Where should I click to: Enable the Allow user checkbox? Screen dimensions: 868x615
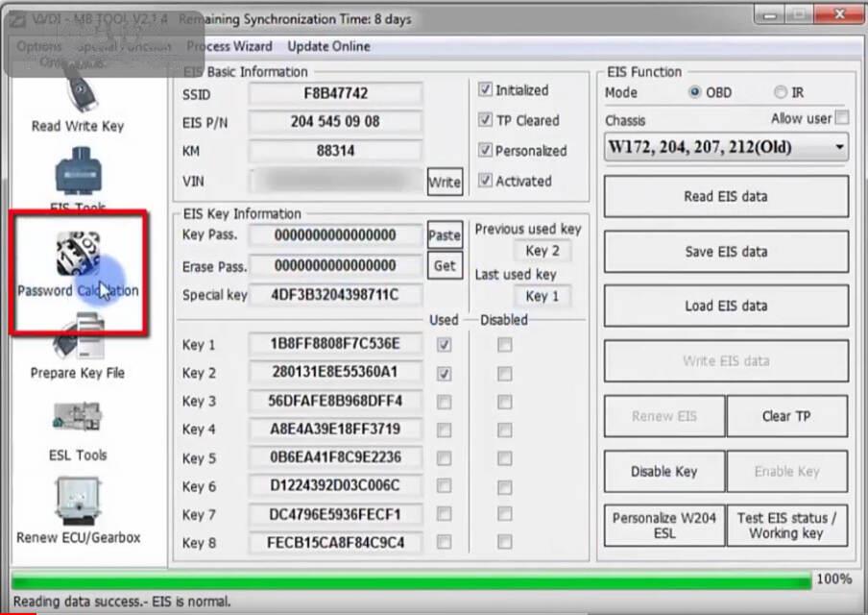coord(842,117)
